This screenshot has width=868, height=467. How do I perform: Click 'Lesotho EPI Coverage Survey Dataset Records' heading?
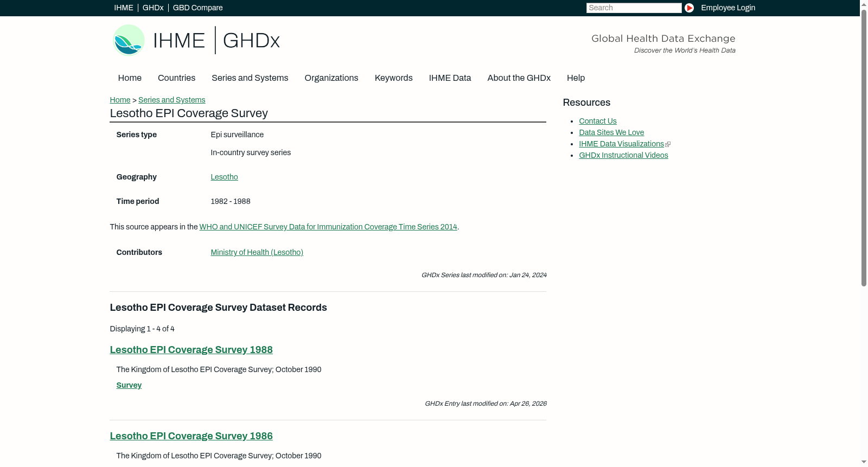[x=218, y=308]
